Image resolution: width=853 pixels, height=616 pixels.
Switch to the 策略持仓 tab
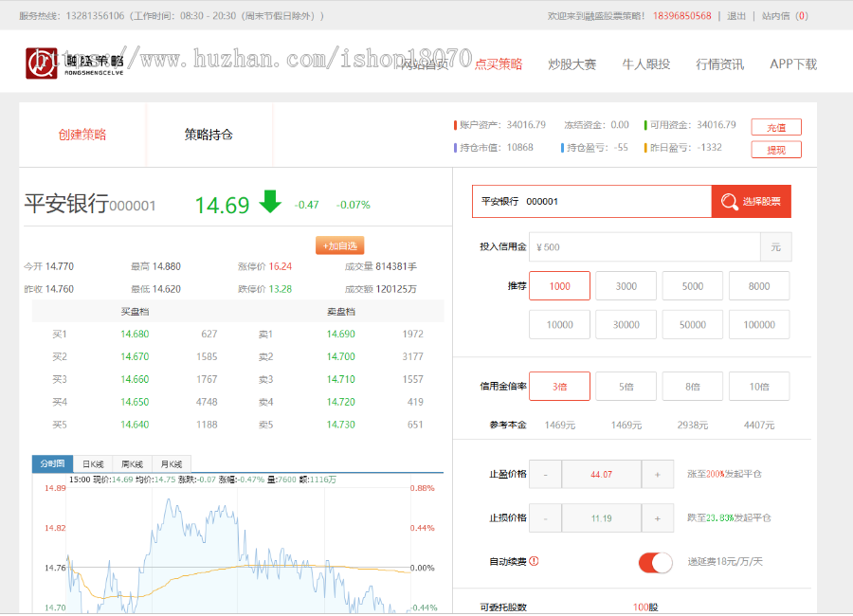pyautogui.click(x=209, y=133)
